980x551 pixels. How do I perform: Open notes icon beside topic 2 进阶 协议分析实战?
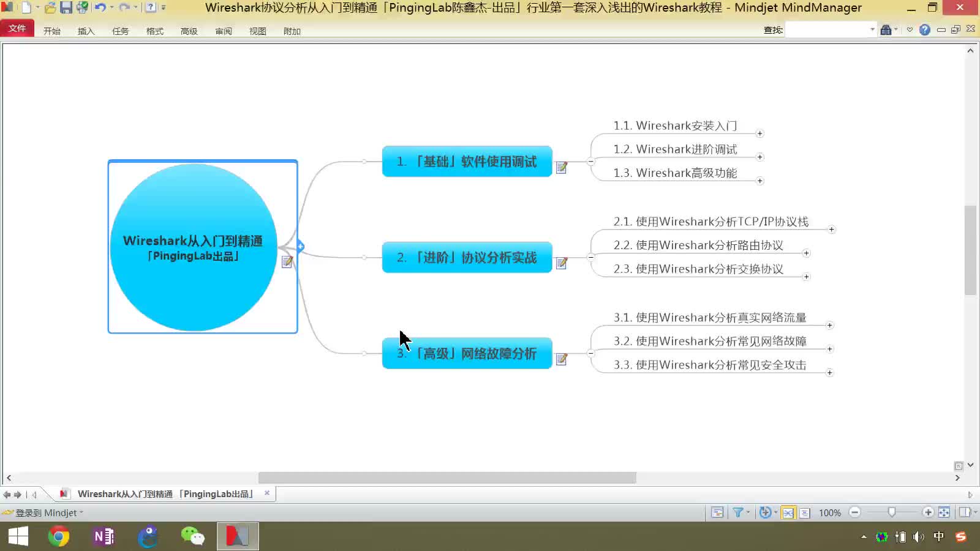561,263
